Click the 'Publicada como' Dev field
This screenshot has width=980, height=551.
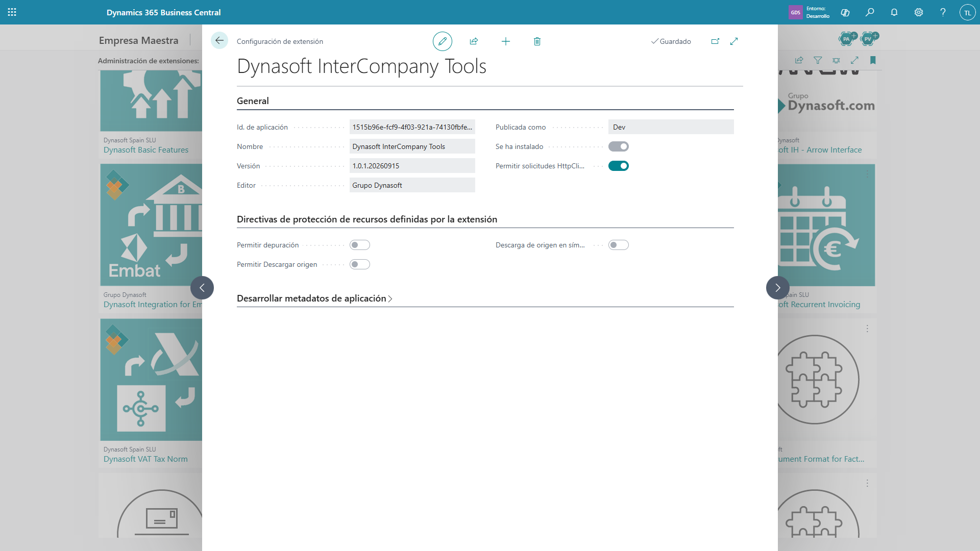671,127
